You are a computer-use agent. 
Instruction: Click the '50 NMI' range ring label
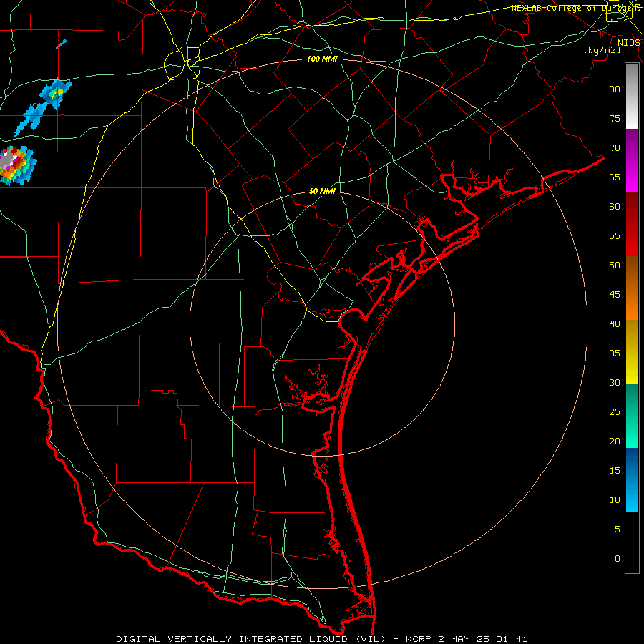tap(322, 191)
